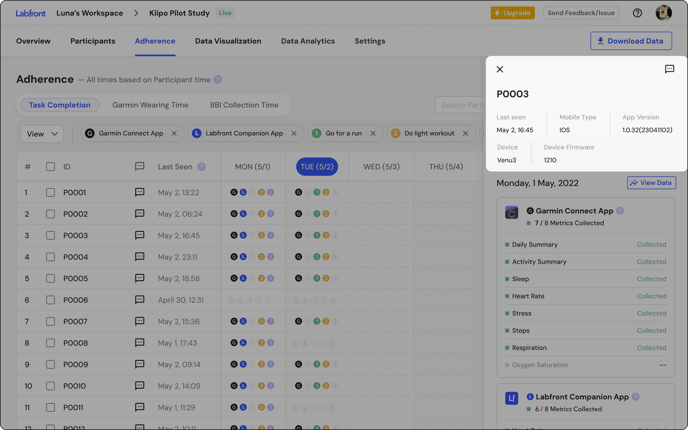This screenshot has height=430, width=688.
Task: Close the P0003 participant detail panel
Action: tap(500, 69)
